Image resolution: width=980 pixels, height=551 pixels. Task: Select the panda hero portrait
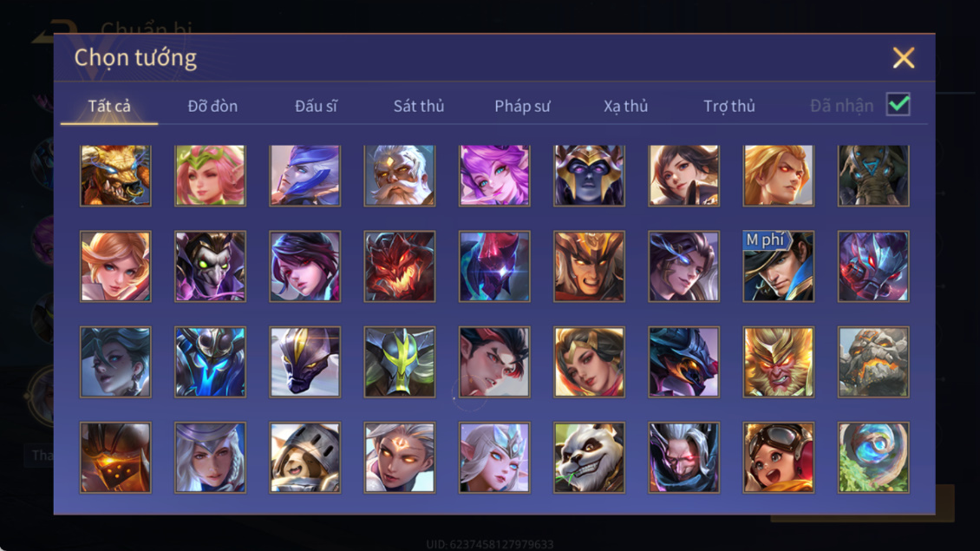(589, 457)
